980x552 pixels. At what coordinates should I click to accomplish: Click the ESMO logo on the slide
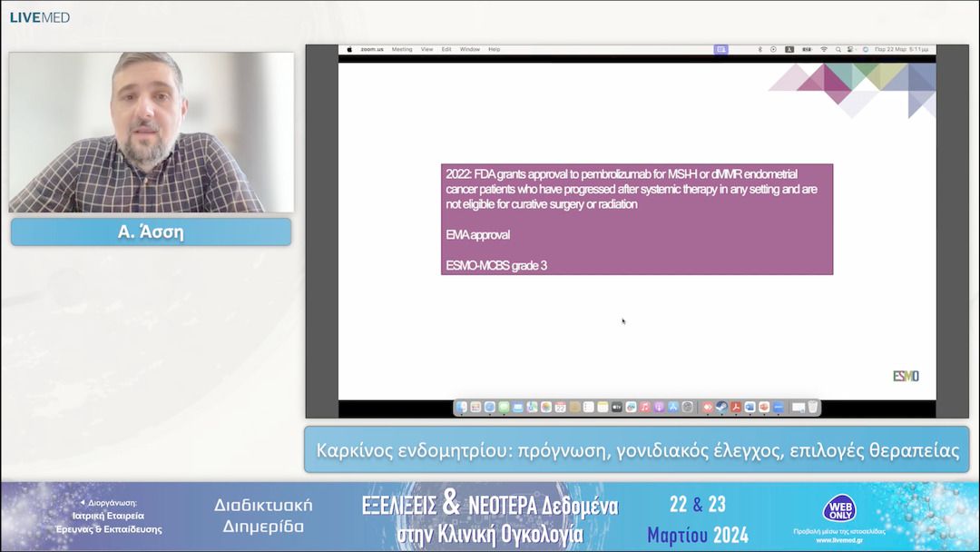(906, 376)
